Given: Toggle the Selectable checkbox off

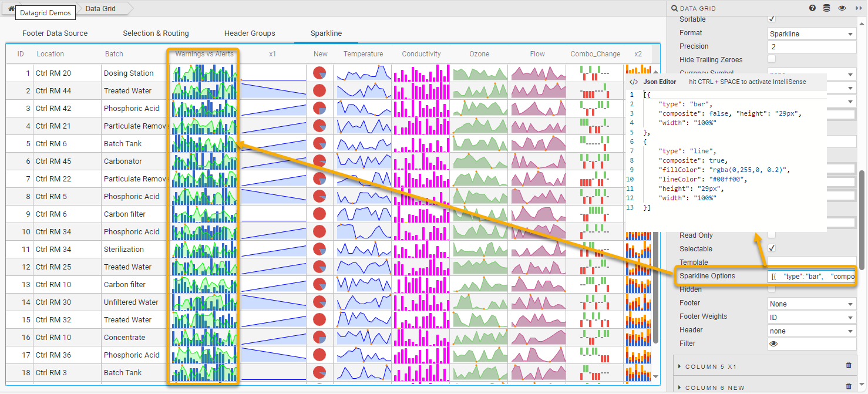Looking at the screenshot, I should click(x=771, y=248).
